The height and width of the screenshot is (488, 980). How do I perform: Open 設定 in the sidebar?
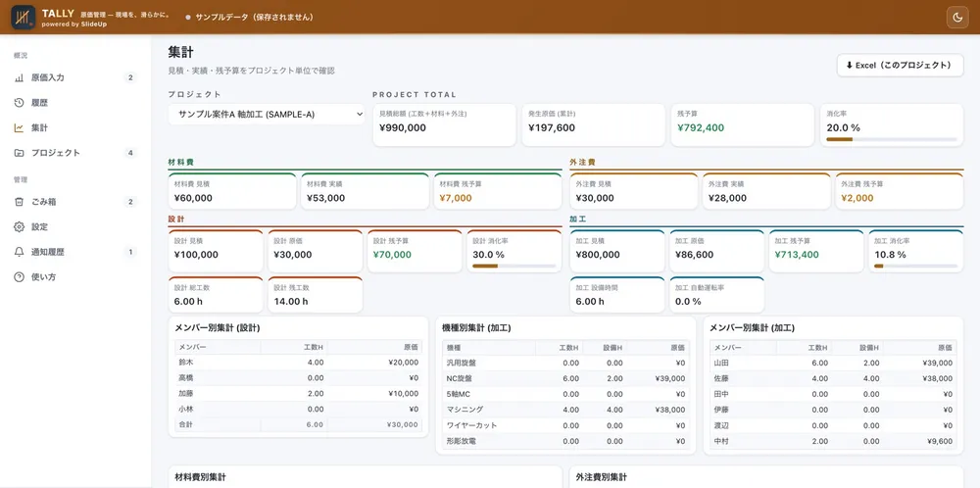pyautogui.click(x=75, y=226)
